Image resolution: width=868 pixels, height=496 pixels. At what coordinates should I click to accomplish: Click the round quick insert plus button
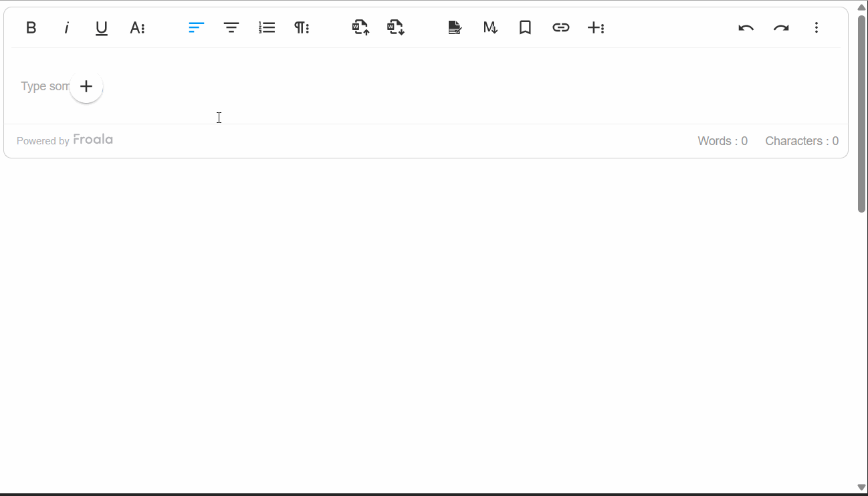coord(86,86)
